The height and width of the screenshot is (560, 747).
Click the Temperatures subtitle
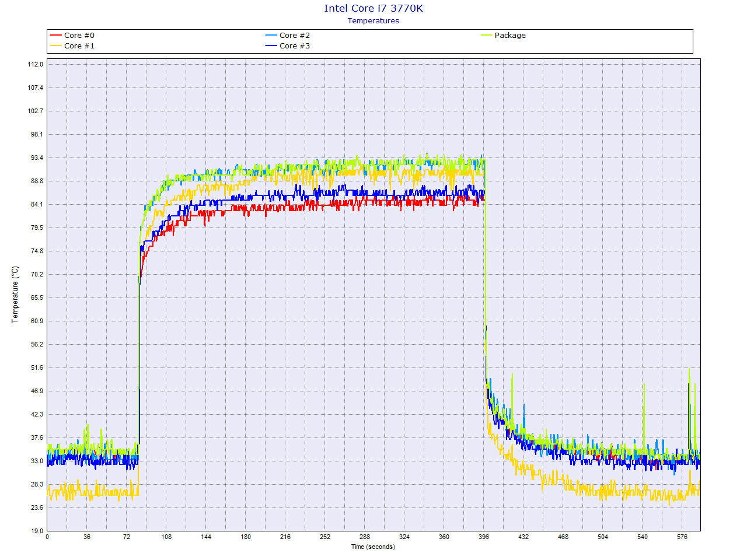pyautogui.click(x=373, y=21)
